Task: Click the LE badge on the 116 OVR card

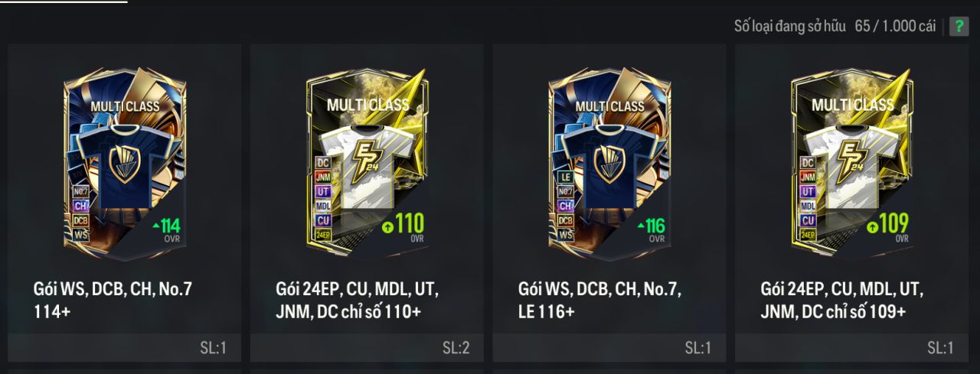Action: [x=566, y=177]
